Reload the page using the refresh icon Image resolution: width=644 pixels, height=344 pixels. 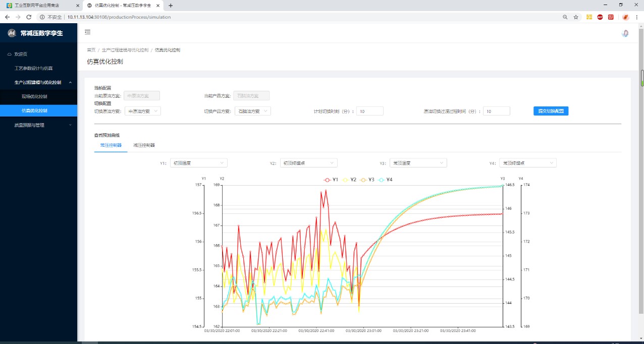pos(29,17)
